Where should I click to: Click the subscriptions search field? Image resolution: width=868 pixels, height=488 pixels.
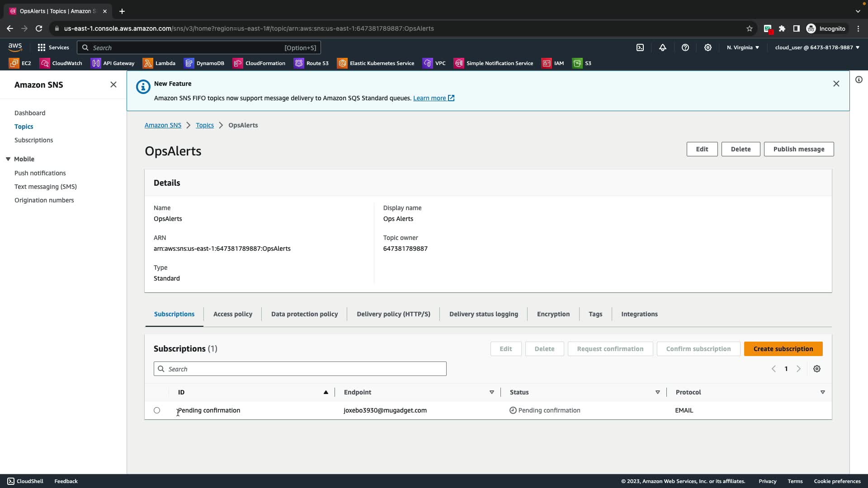pyautogui.click(x=300, y=369)
